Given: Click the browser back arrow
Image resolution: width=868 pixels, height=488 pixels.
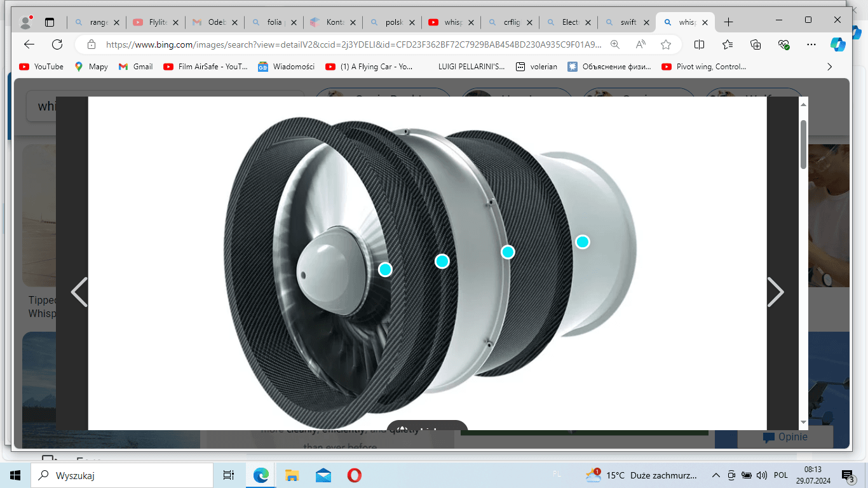Looking at the screenshot, I should coord(29,44).
